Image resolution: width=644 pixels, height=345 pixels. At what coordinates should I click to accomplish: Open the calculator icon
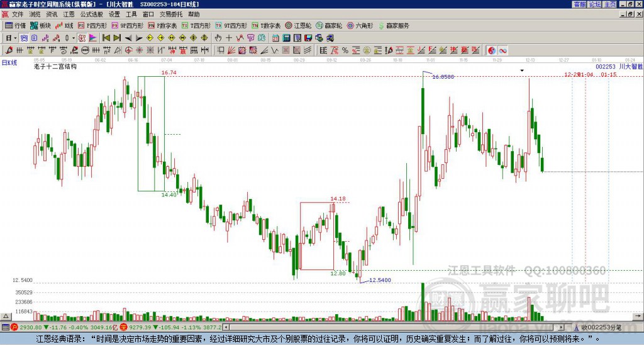click(286, 38)
